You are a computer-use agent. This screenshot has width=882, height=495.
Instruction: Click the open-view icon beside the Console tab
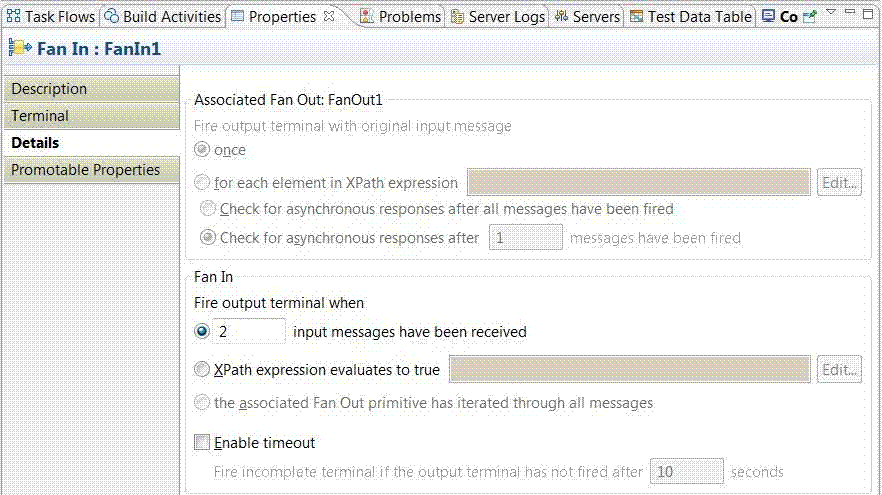click(x=809, y=16)
